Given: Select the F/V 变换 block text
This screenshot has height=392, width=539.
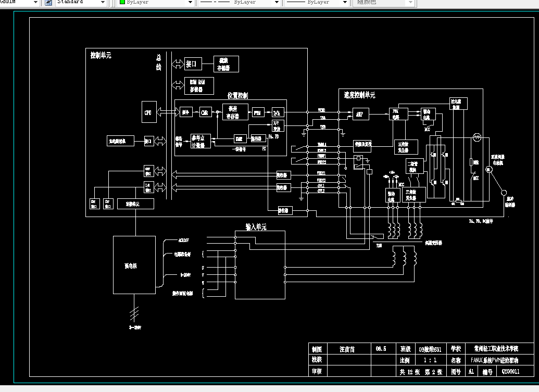Looking at the screenshot, I should (277, 126).
